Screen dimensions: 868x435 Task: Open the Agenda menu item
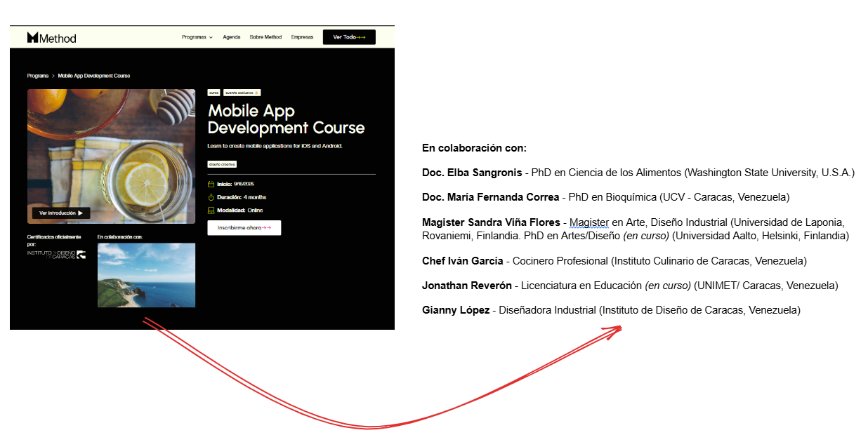[232, 37]
